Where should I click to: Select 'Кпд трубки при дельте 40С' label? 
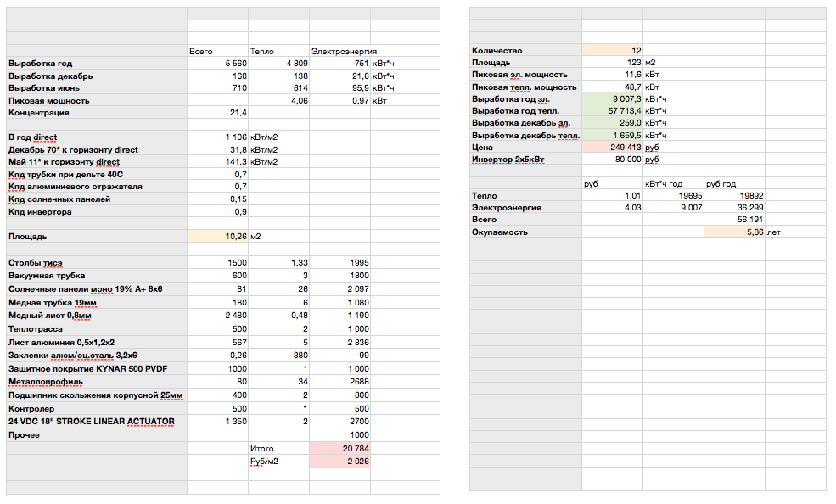[65, 175]
